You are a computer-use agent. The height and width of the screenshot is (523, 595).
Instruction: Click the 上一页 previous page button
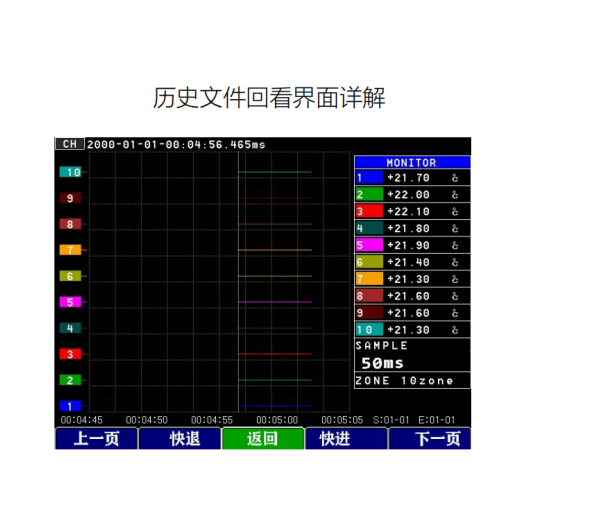tap(96, 439)
